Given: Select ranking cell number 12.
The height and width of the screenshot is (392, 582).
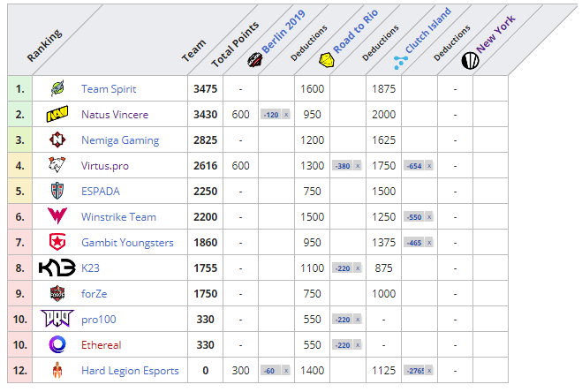Looking at the screenshot, I should point(20,371).
